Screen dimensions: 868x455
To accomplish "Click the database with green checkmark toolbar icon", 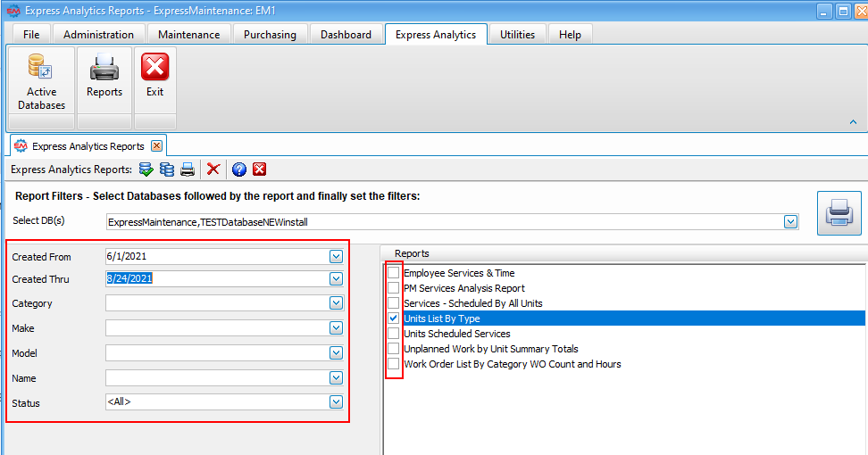I will [146, 170].
